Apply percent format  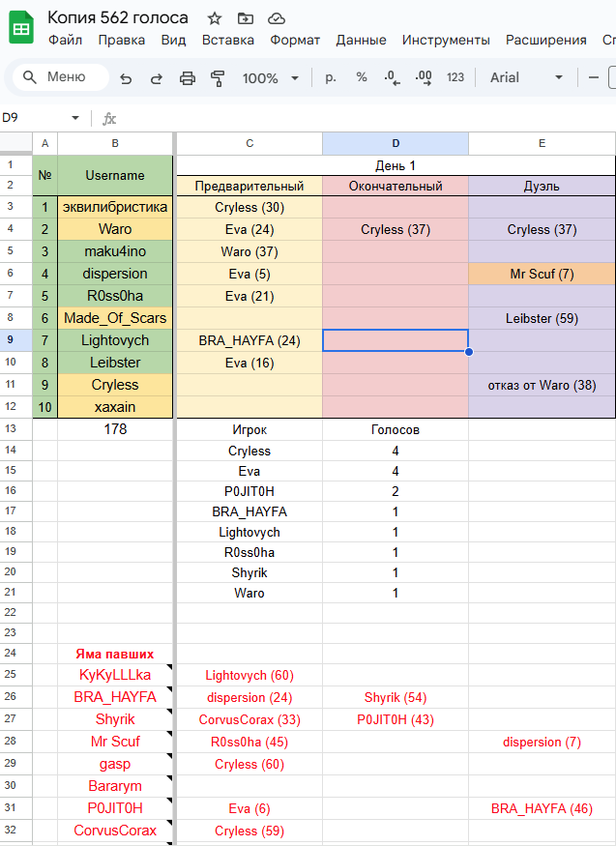click(362, 77)
